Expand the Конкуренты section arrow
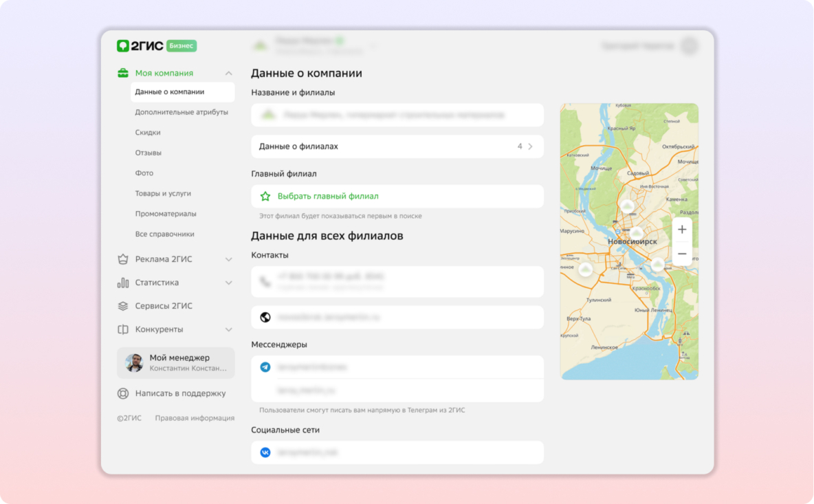The image size is (814, 504). pos(229,329)
